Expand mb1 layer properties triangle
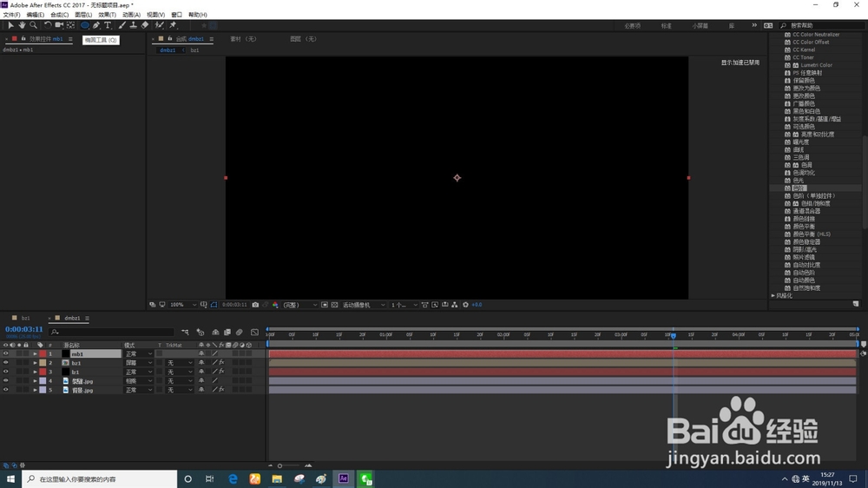The height and width of the screenshot is (488, 868). 35,353
